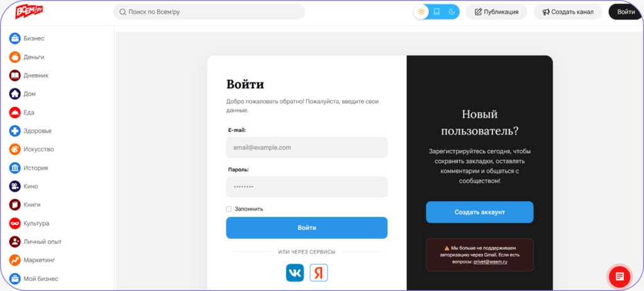Click the Дневник book icon

[x=15, y=75]
